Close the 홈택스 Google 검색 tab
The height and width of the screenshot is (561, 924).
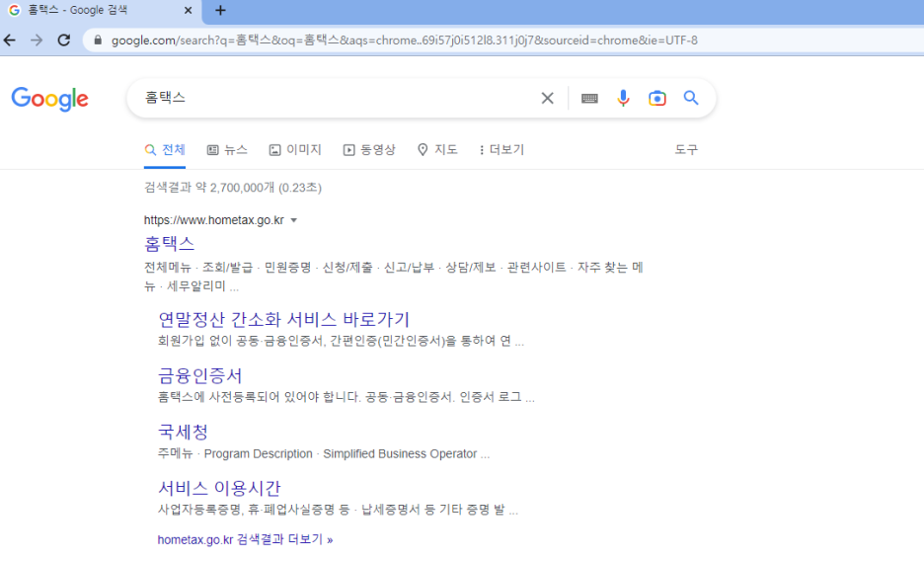coord(188,10)
